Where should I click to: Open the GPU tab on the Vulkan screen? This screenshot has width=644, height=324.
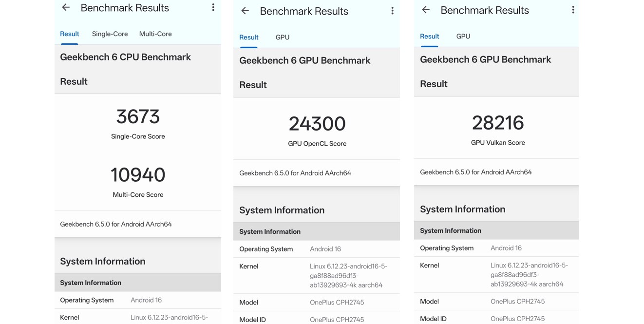463,36
